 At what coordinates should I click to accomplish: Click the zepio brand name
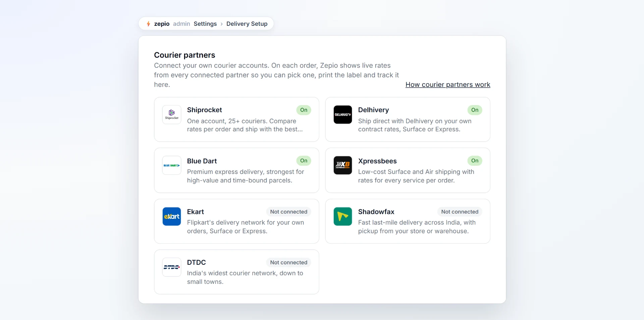(162, 24)
